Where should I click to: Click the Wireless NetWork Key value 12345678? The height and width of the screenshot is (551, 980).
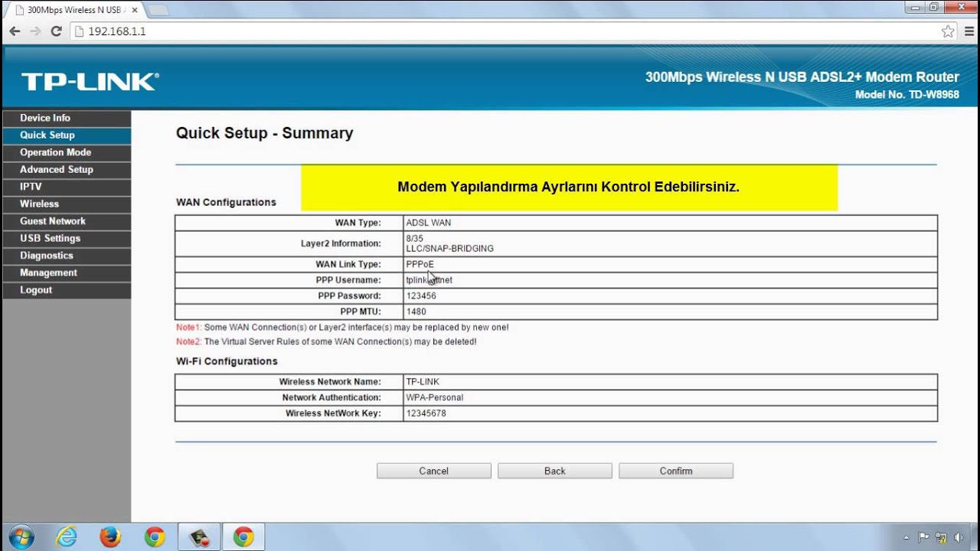point(426,413)
